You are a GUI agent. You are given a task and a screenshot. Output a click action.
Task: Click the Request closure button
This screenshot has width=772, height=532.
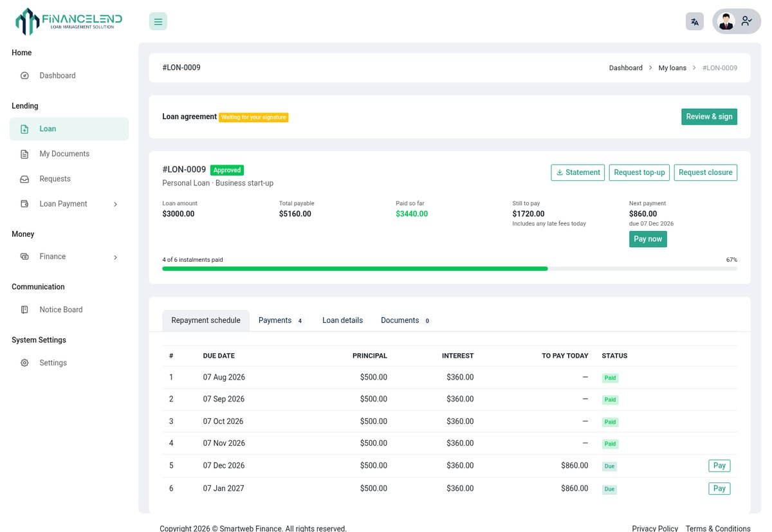705,172
